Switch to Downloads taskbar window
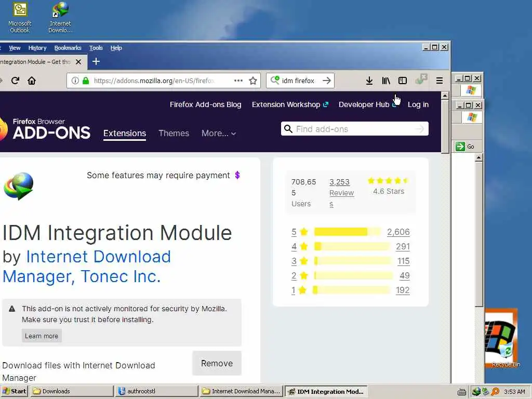This screenshot has width=532, height=399. point(72,392)
